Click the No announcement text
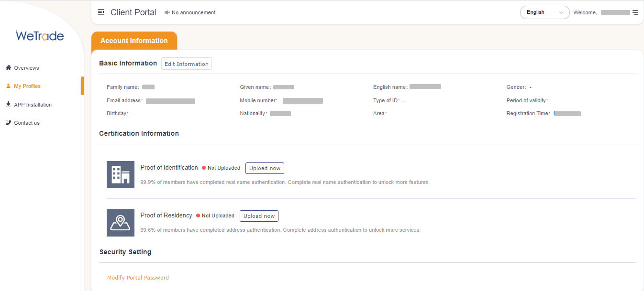The image size is (644, 291). click(194, 12)
